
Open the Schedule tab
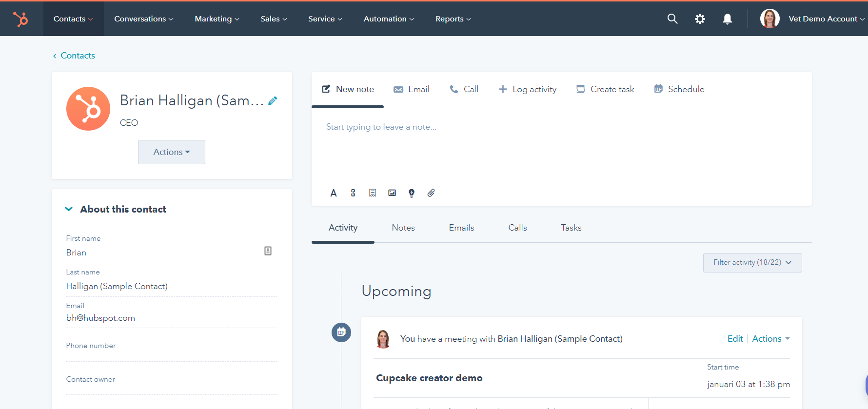point(679,89)
